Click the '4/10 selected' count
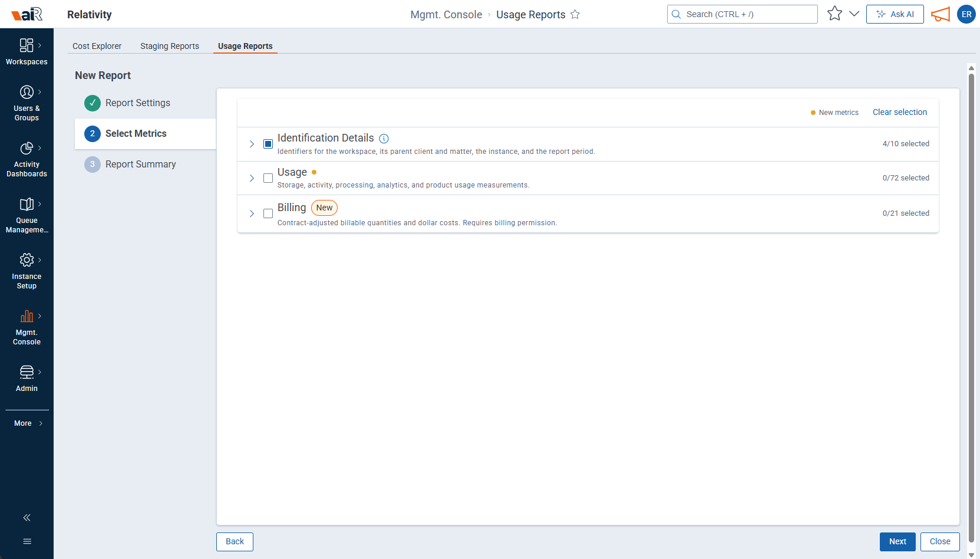The height and width of the screenshot is (559, 980). coord(906,144)
